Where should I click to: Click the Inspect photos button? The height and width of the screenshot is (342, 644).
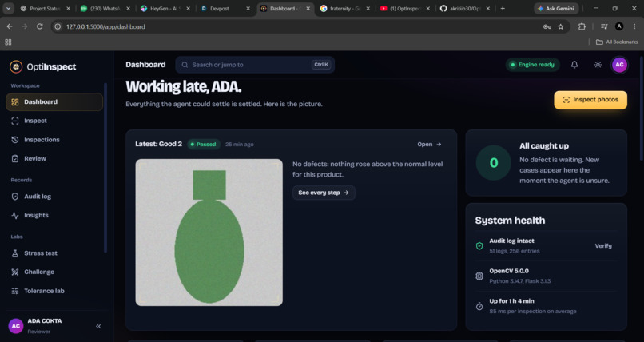click(x=590, y=100)
